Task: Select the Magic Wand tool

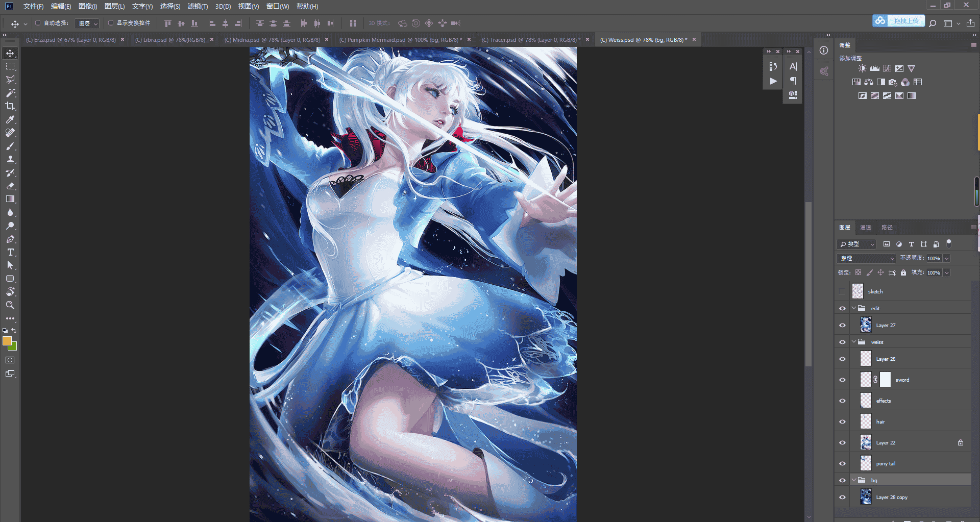Action: pyautogui.click(x=10, y=93)
